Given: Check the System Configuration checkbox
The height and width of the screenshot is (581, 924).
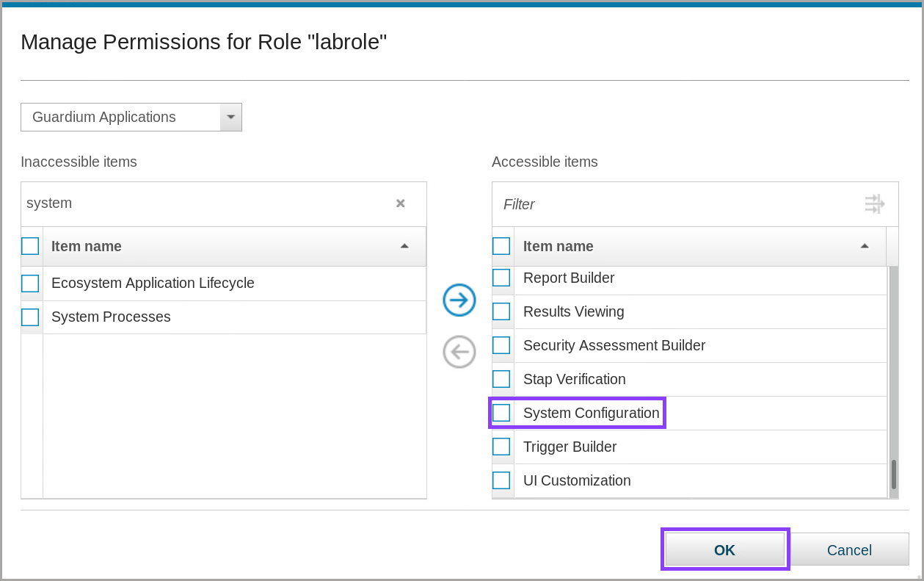Looking at the screenshot, I should click(501, 413).
